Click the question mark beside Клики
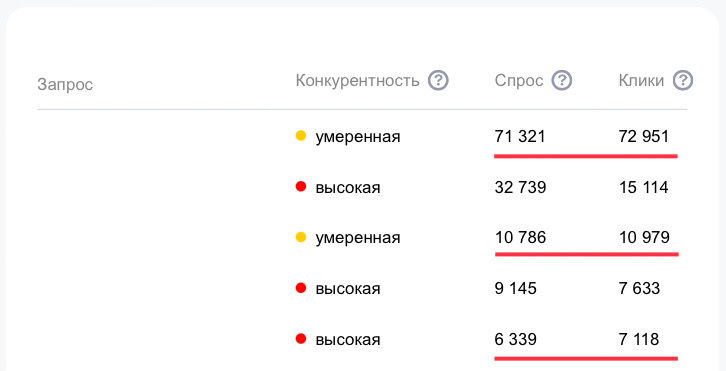The height and width of the screenshot is (371, 726). pos(683,81)
